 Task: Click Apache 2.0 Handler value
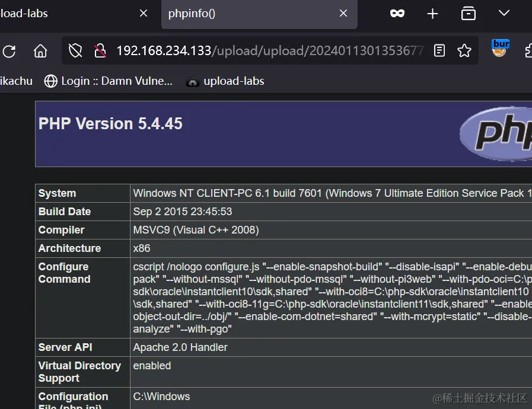[180, 347]
